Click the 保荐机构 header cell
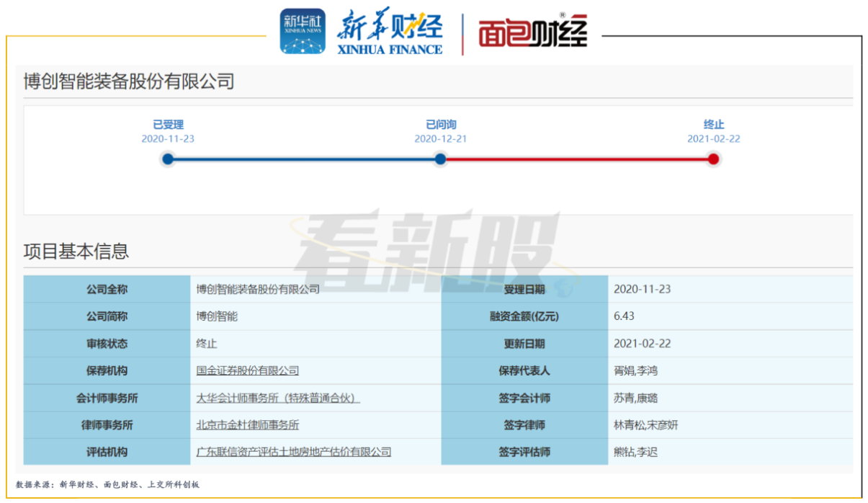The height and width of the screenshot is (503, 868). (x=107, y=371)
